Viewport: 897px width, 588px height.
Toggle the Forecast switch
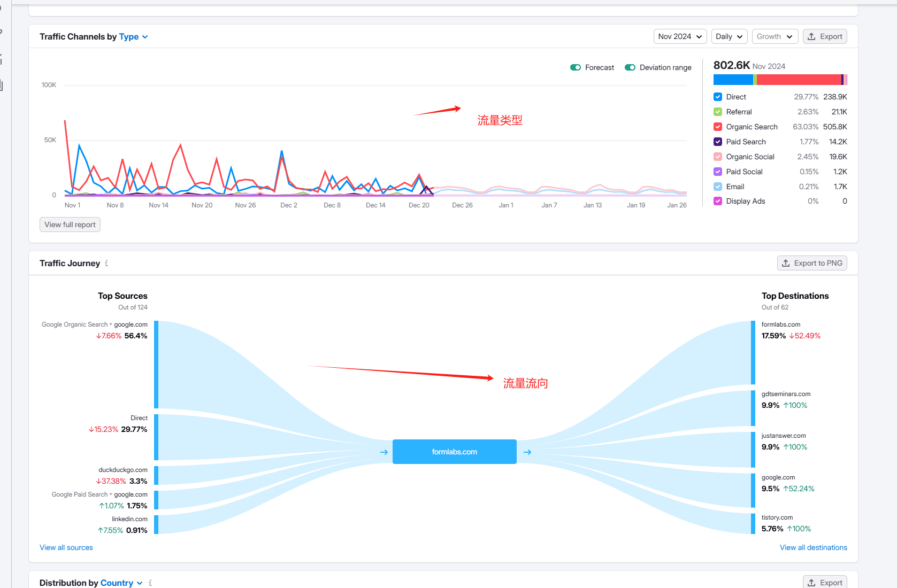576,67
